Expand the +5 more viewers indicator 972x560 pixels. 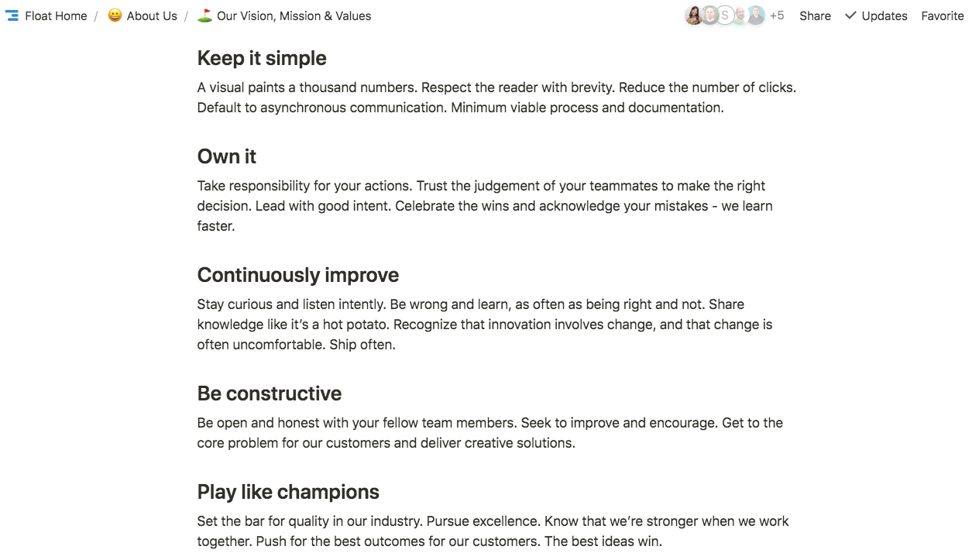point(777,15)
